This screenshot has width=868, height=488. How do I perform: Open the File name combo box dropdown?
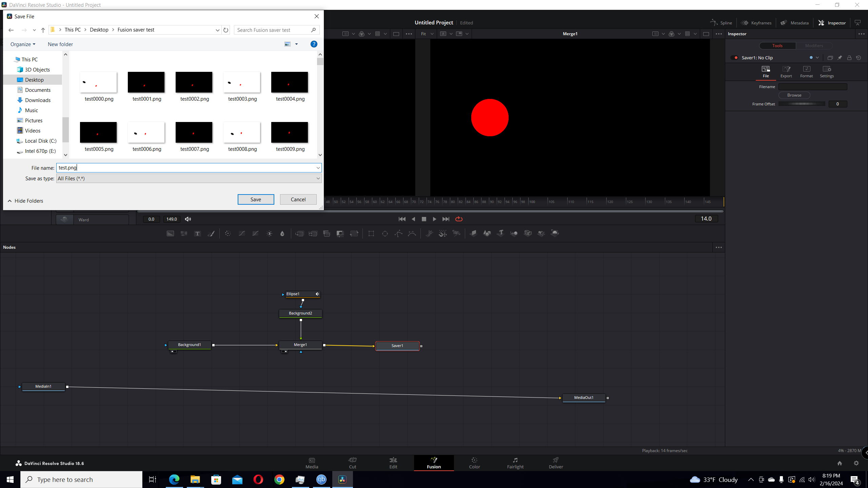click(x=318, y=168)
